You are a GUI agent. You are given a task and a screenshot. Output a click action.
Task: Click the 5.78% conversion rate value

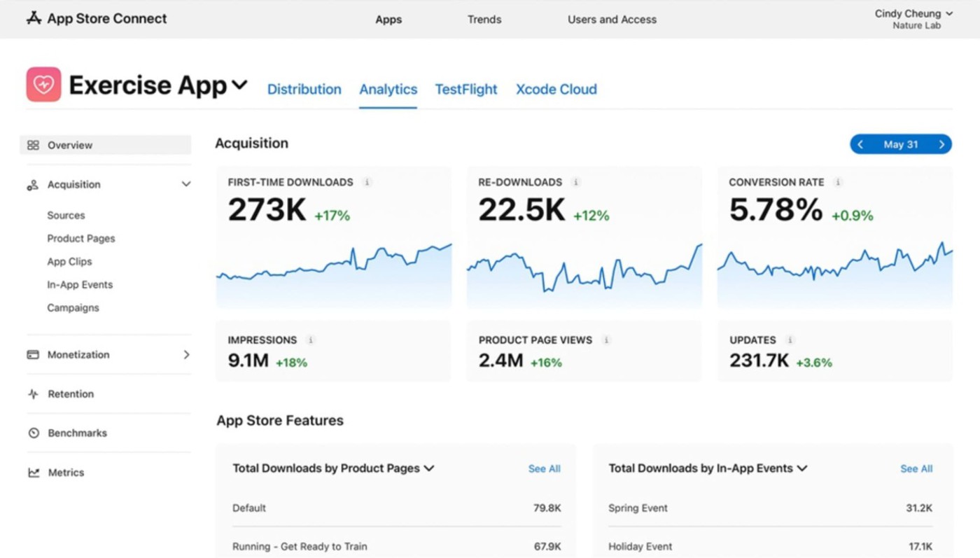(776, 209)
